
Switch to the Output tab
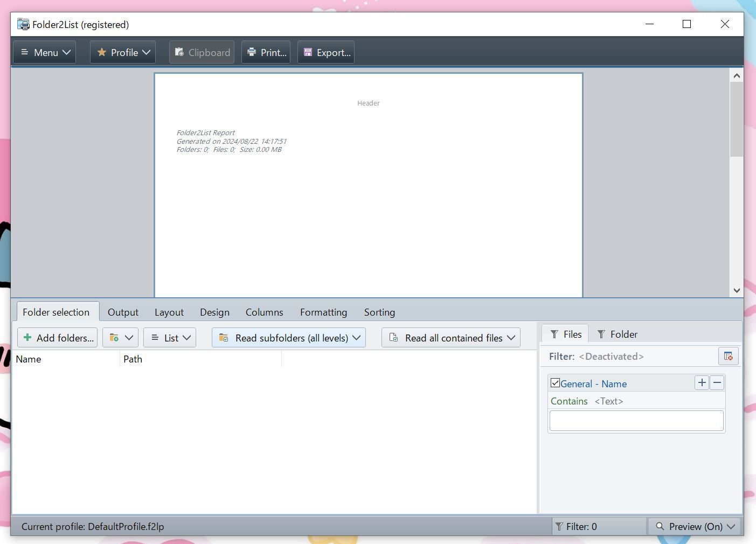tap(123, 312)
